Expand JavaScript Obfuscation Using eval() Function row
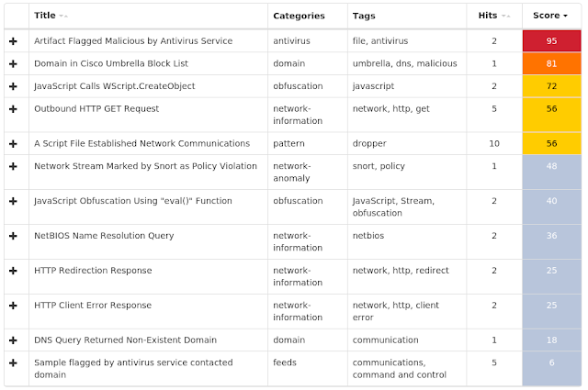Viewport: 588px width, 390px height. [x=13, y=201]
